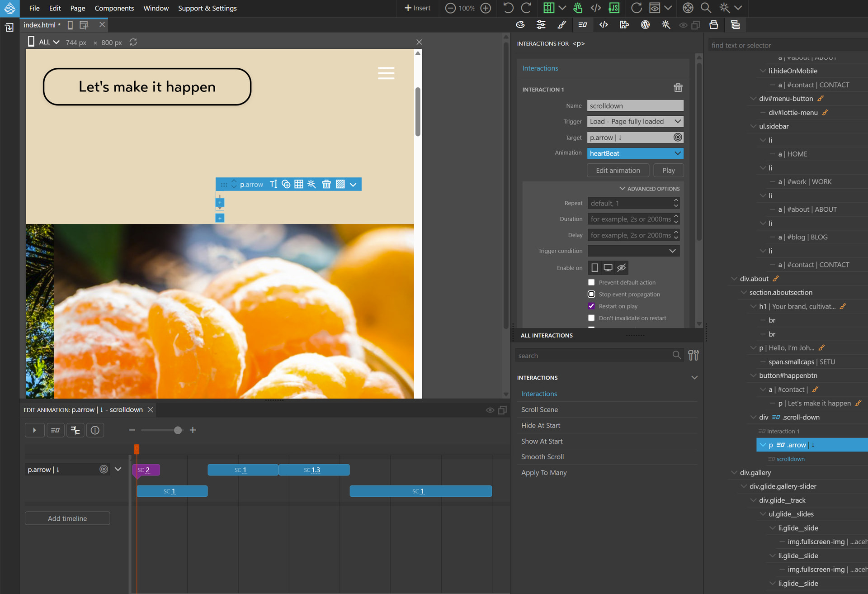Click the hamburger menu icon in the page preview
868x594 pixels.
pos(386,73)
